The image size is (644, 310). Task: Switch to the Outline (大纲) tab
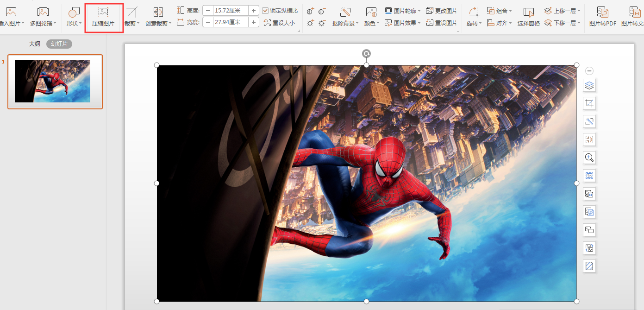point(35,44)
